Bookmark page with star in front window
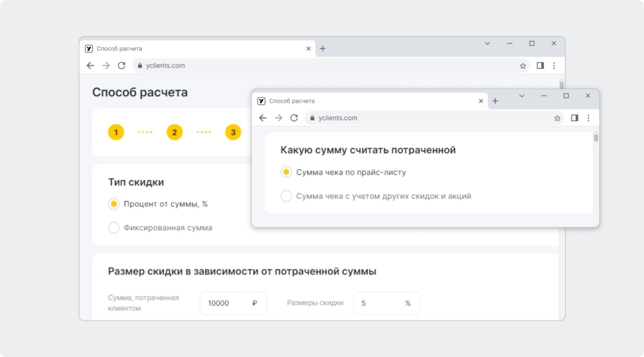This screenshot has width=644, height=357. coord(557,118)
